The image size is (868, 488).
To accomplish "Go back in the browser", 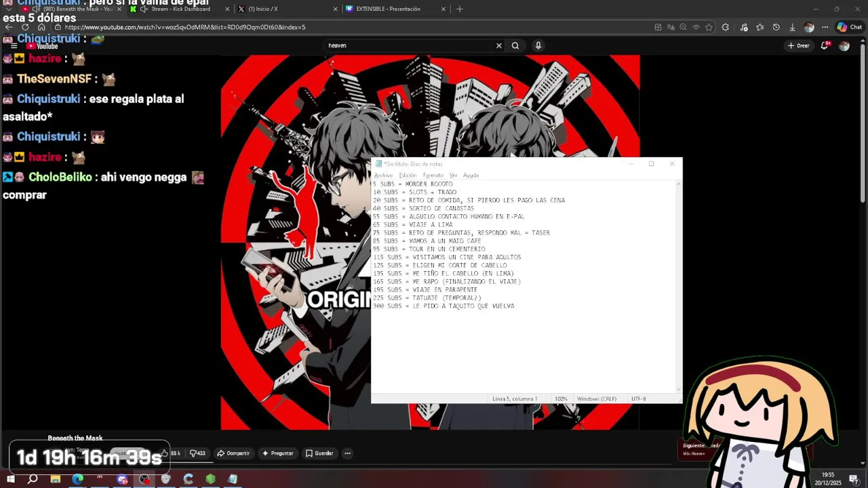I will tap(9, 27).
